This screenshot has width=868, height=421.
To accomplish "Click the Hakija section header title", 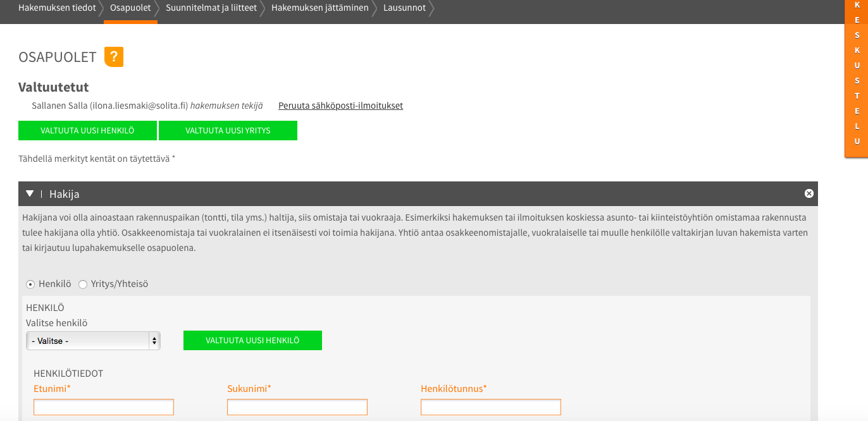I will 64,194.
